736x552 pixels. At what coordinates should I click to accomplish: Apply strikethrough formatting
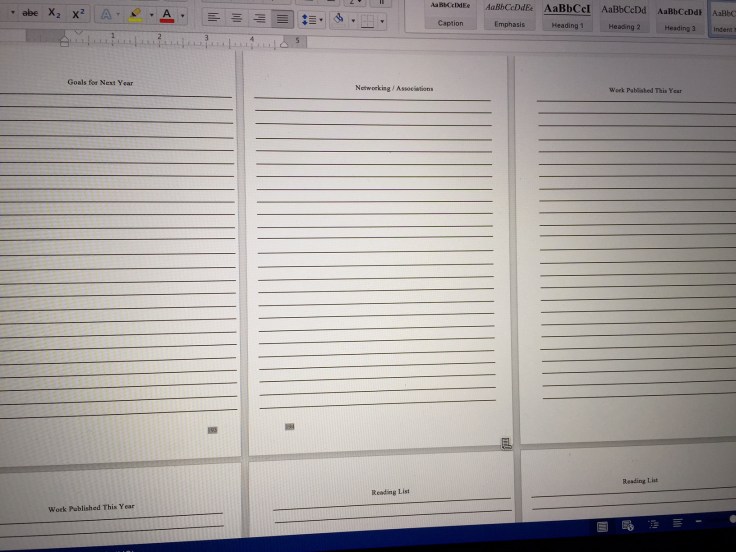(30, 14)
